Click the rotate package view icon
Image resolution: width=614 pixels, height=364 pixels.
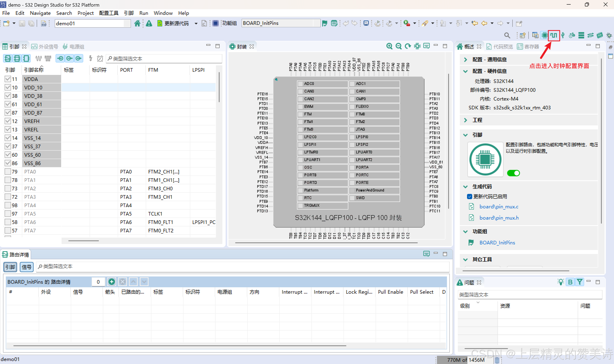[x=408, y=46]
